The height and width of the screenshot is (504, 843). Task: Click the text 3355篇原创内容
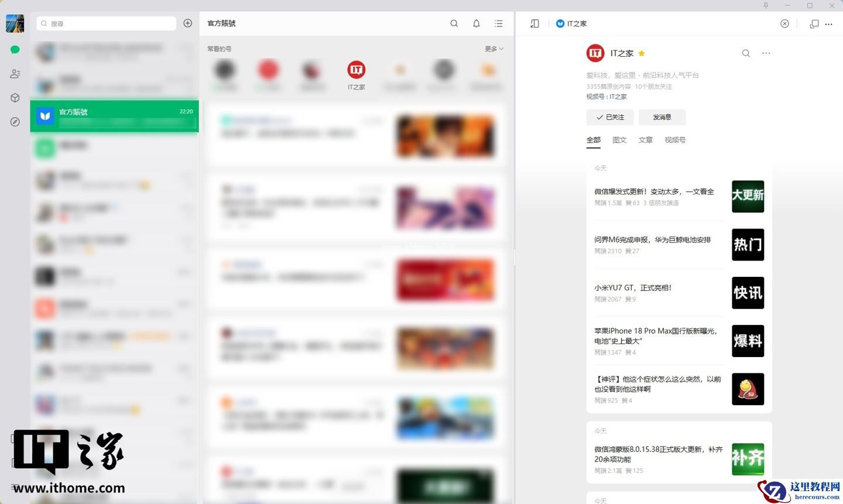[x=608, y=87]
